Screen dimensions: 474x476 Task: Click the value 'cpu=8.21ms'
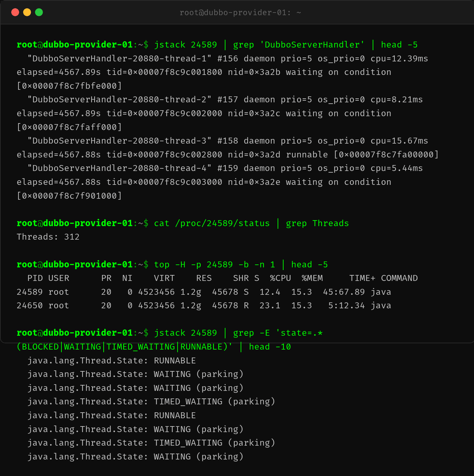coord(397,99)
